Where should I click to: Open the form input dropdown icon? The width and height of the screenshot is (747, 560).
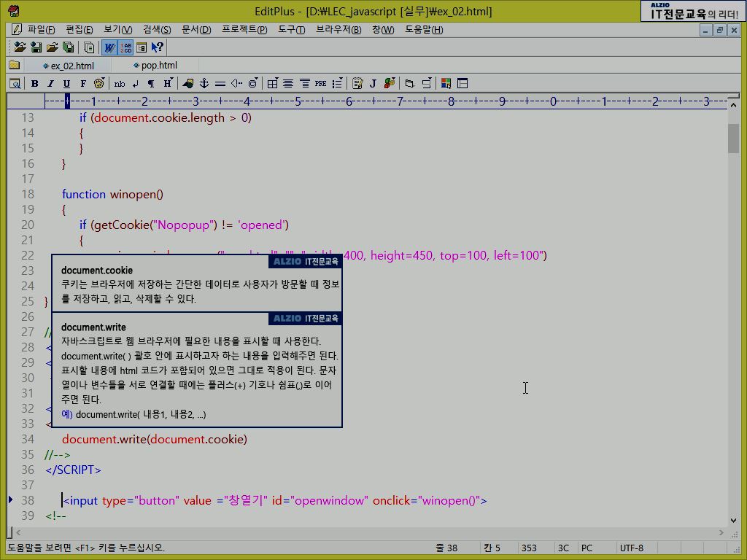point(426,83)
